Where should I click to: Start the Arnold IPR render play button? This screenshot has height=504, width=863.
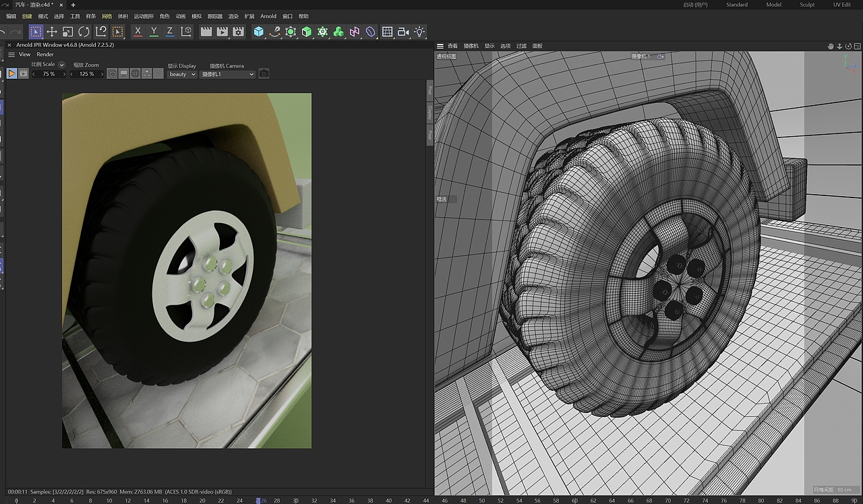click(12, 73)
